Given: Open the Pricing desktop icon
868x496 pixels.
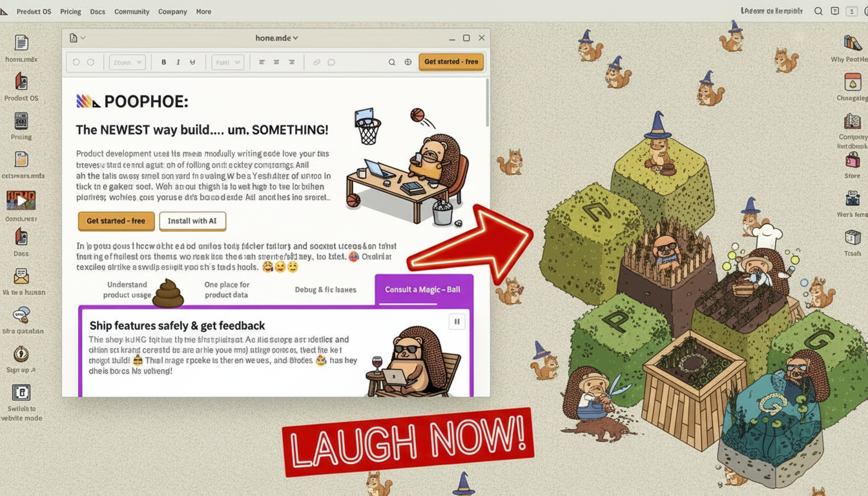Looking at the screenshot, I should coord(21,122).
